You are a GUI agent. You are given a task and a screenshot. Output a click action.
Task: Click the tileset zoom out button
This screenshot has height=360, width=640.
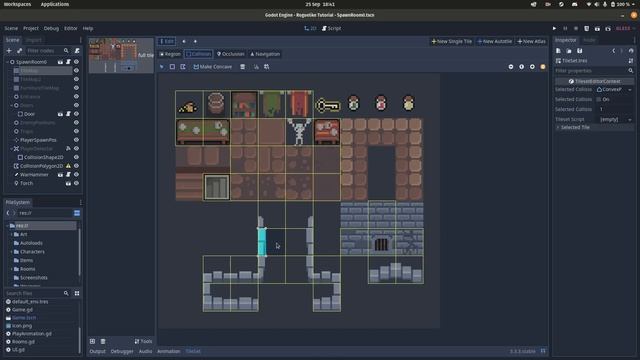pyautogui.click(x=511, y=67)
